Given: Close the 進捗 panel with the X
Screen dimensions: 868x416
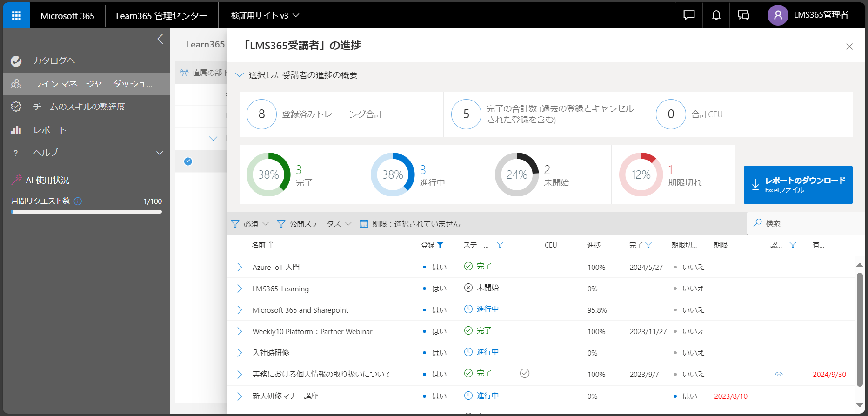Looking at the screenshot, I should [849, 47].
